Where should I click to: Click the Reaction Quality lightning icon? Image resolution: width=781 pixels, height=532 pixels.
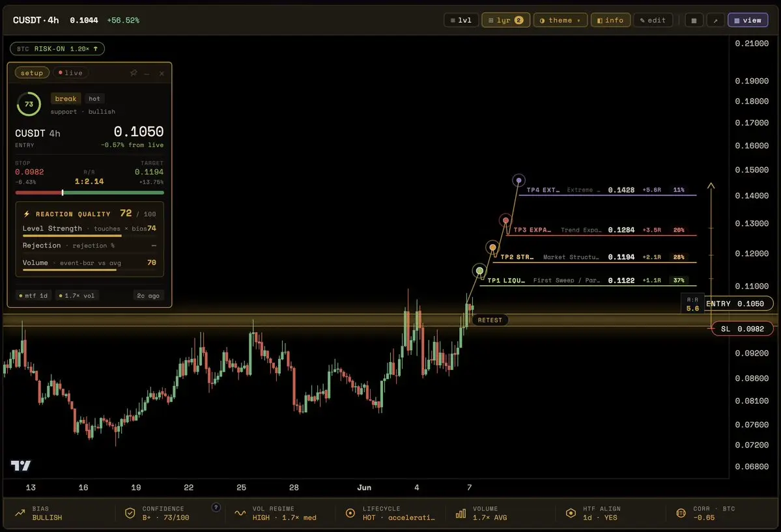click(27, 214)
